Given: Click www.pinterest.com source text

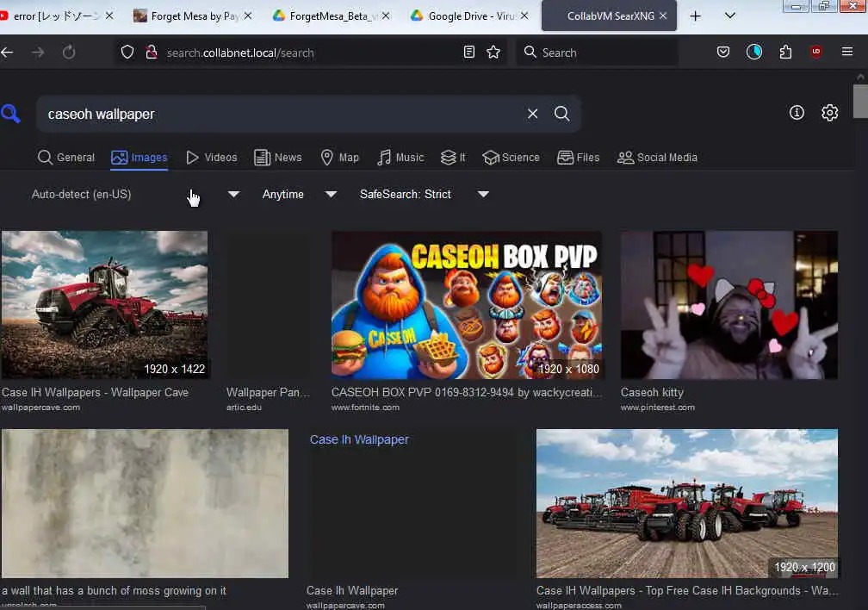Looking at the screenshot, I should pos(657,408).
